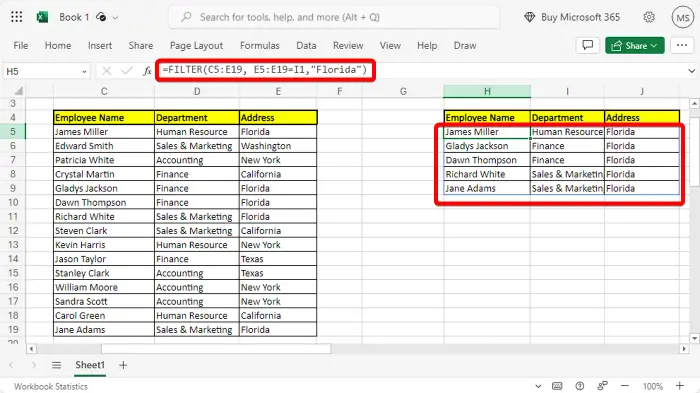Click the search for tools field
700x393 pixels.
tap(334, 17)
